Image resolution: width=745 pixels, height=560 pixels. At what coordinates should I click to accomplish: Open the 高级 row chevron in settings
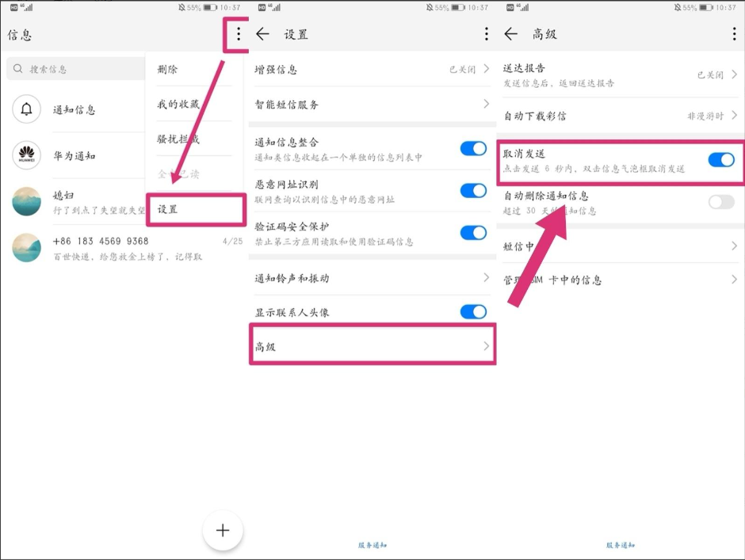coord(486,346)
